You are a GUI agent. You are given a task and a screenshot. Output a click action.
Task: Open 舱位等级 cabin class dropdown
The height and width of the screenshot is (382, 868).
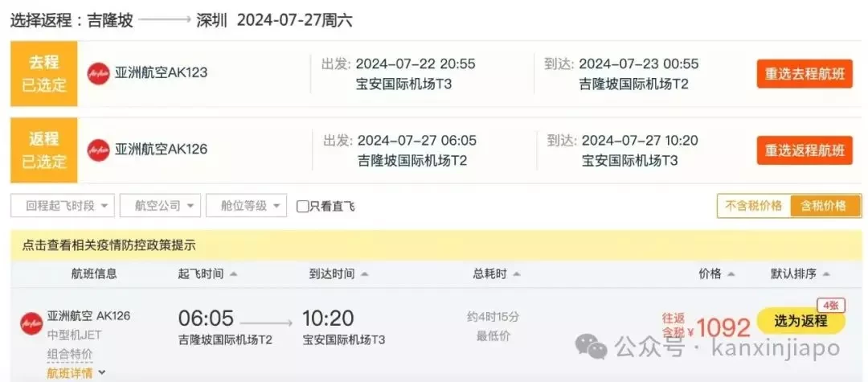(247, 206)
